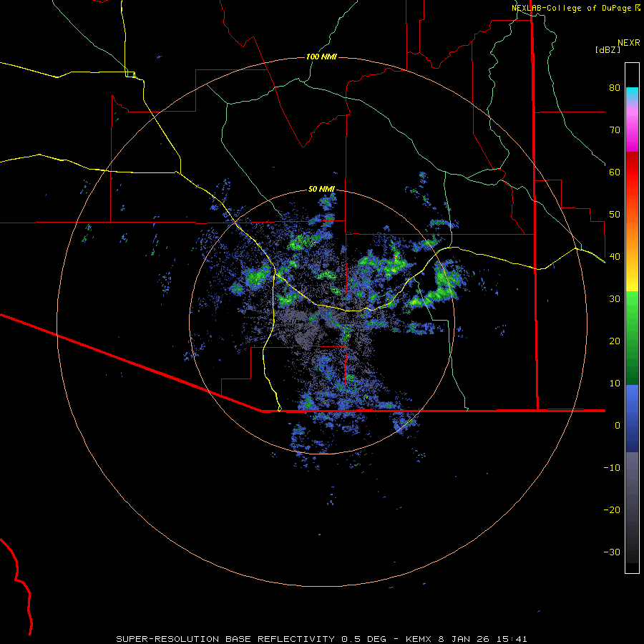This screenshot has height=644, width=644.
Task: Click the 0 value on the dBZ scale
Action: 618,426
